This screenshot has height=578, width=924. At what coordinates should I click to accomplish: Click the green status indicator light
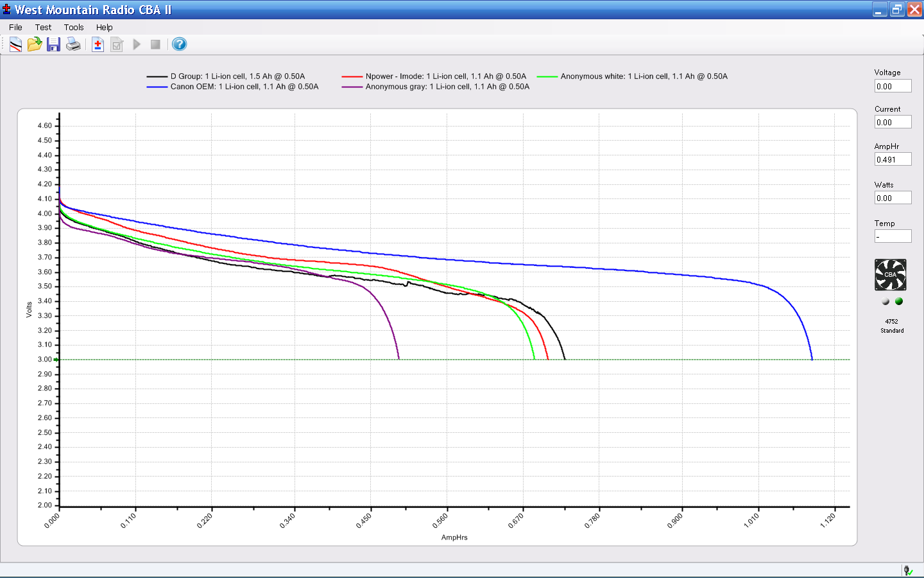click(x=899, y=301)
